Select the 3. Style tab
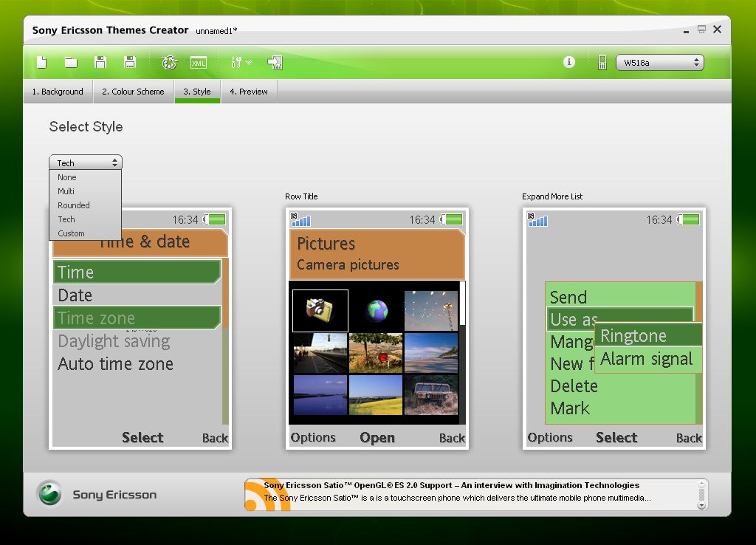Image resolution: width=756 pixels, height=545 pixels. click(x=197, y=91)
